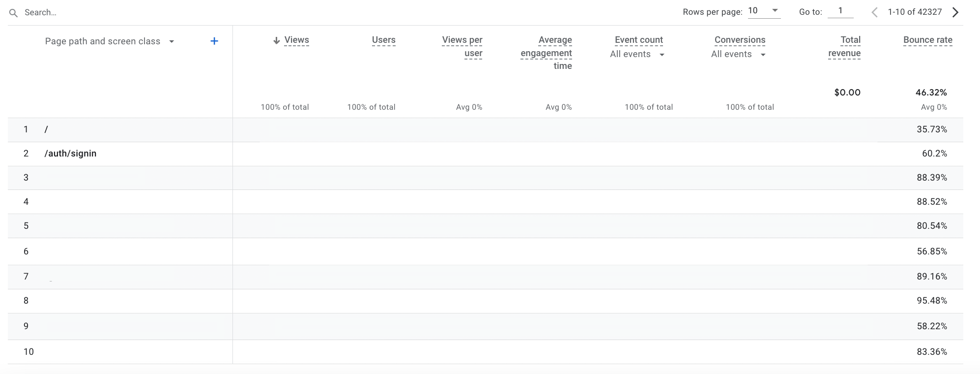The image size is (980, 374).
Task: Select the /auth/signin row
Action: (70, 154)
